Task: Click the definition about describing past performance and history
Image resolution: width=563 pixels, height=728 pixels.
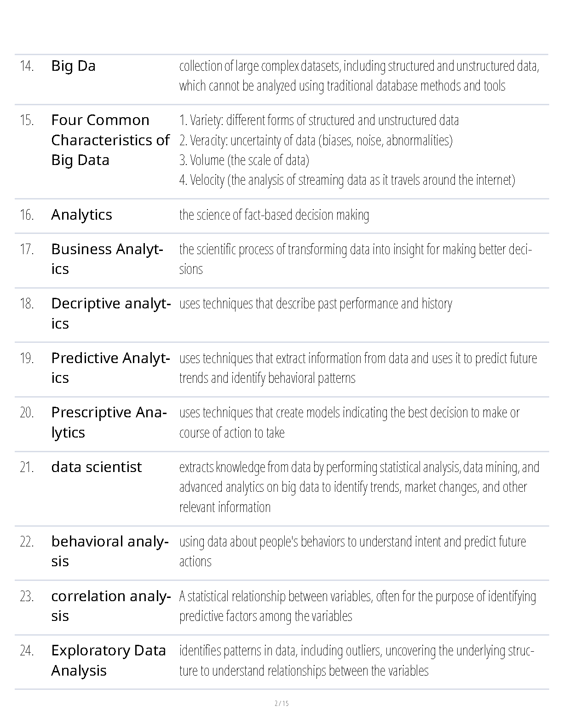Action: [316, 304]
